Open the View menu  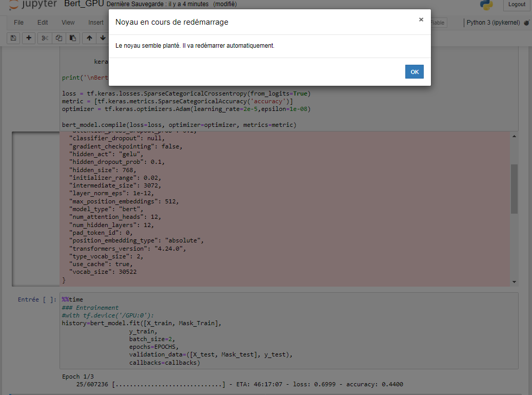point(67,22)
